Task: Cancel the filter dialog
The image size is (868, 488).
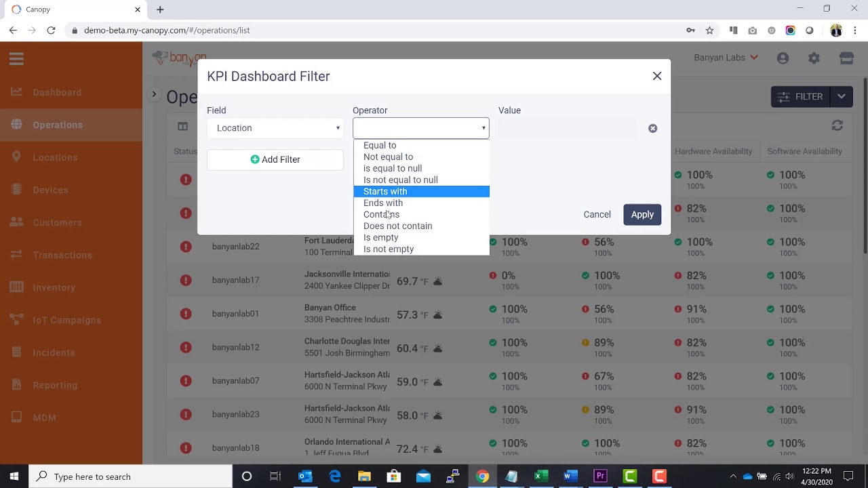Action: [597, 214]
